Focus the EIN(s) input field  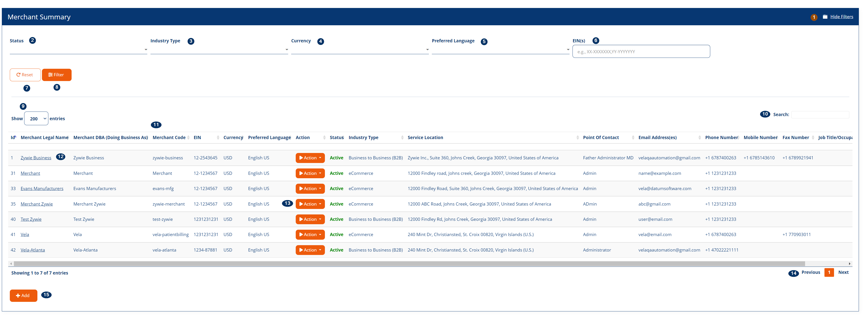(x=641, y=52)
